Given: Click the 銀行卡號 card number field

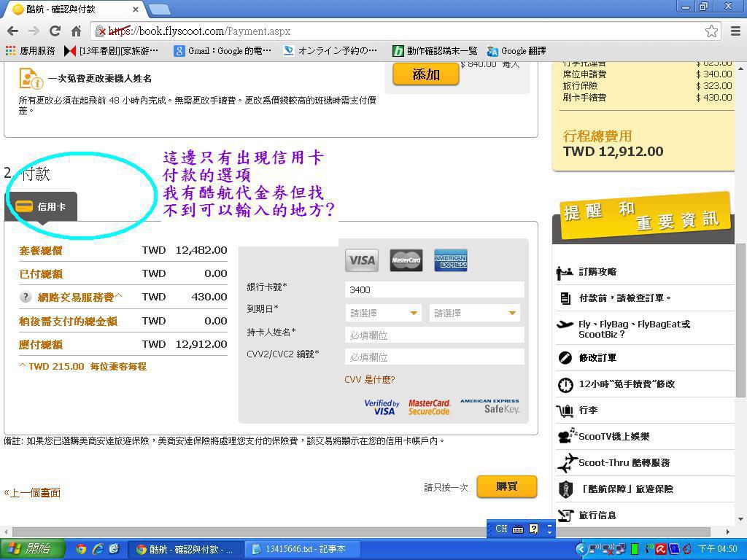Looking at the screenshot, I should [435, 289].
